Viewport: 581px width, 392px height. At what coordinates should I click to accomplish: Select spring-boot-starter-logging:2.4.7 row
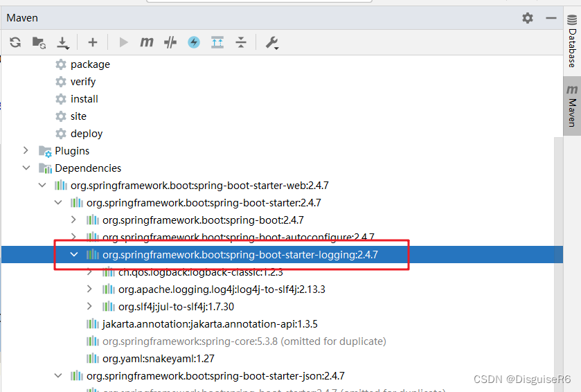(282, 255)
